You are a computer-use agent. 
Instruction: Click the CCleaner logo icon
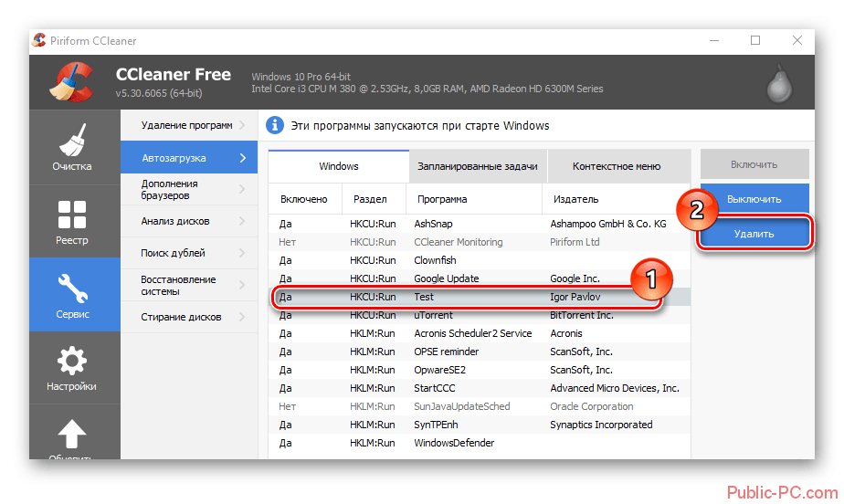[71, 82]
